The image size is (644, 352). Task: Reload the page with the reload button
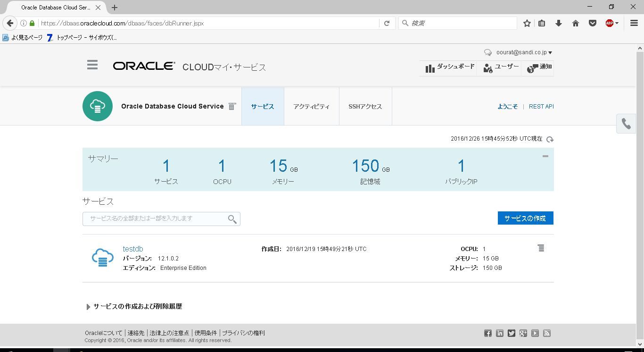(x=387, y=23)
